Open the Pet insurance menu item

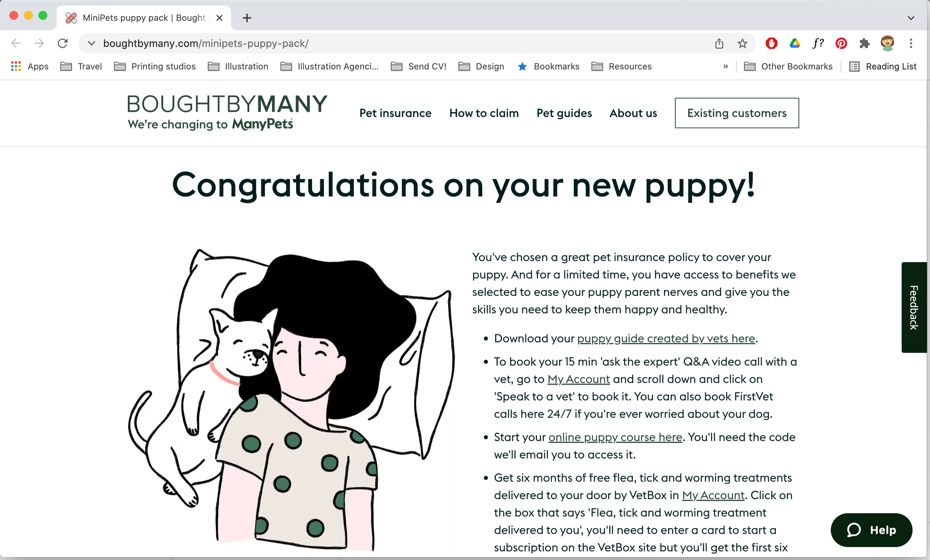coord(395,113)
